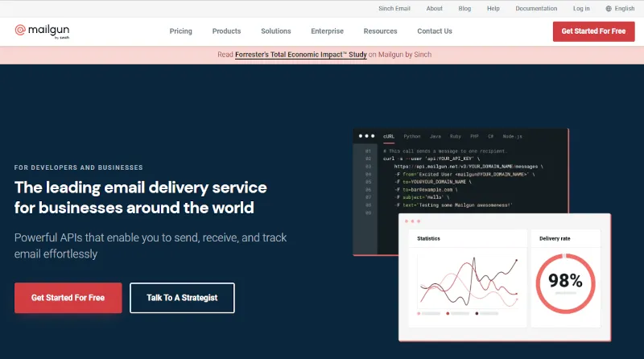The width and height of the screenshot is (644, 359).
Task: Switch to the PHP code tab
Action: pyautogui.click(x=474, y=136)
